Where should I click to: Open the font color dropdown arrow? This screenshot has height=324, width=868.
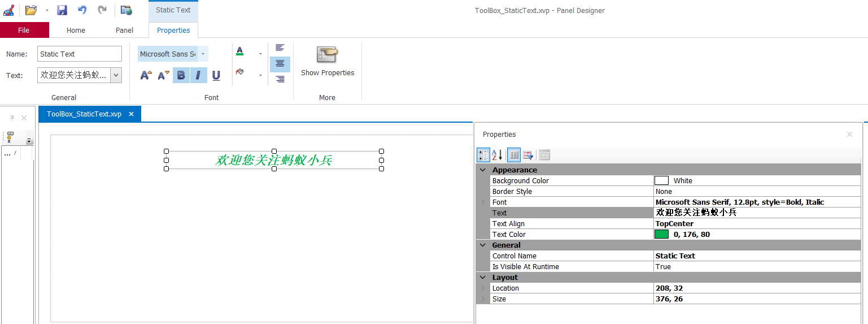point(260,54)
